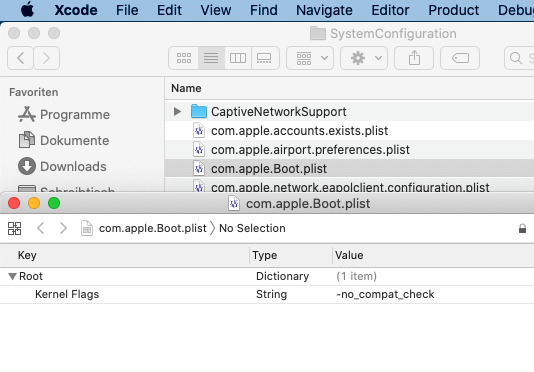Switch Finder to gallery view
Screen dimensions: 534x372
(265, 58)
